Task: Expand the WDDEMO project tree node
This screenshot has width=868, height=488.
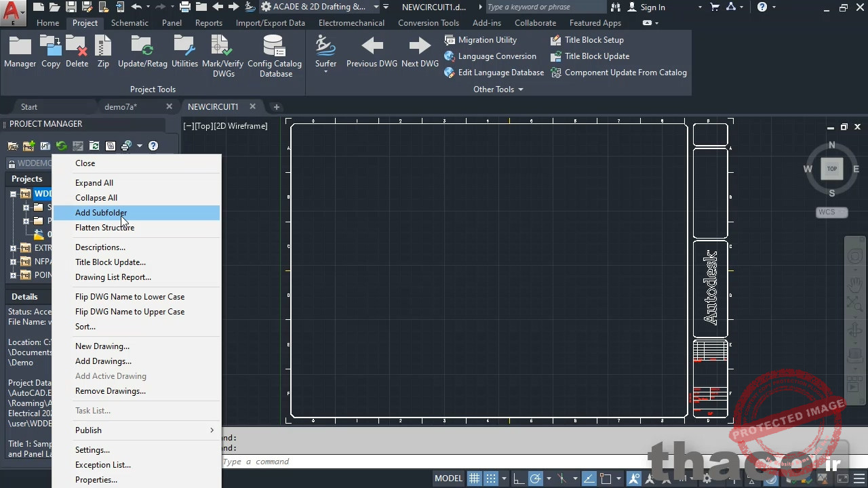Action: point(14,193)
